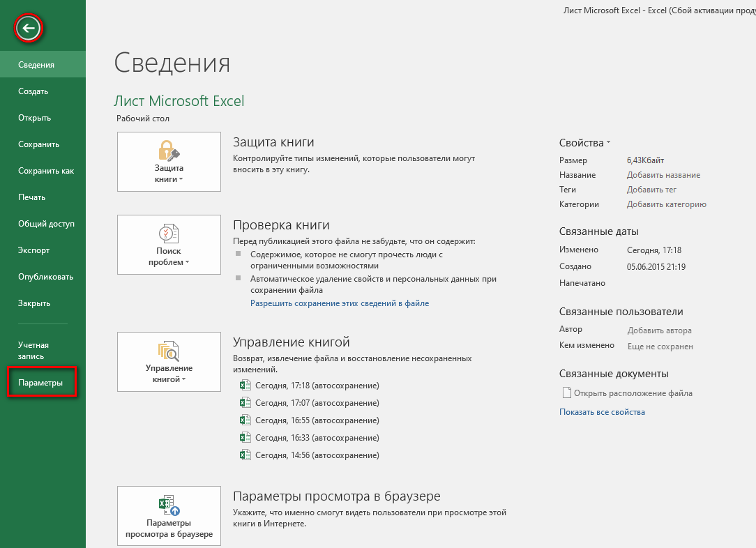Go to the Печать section

click(32, 197)
